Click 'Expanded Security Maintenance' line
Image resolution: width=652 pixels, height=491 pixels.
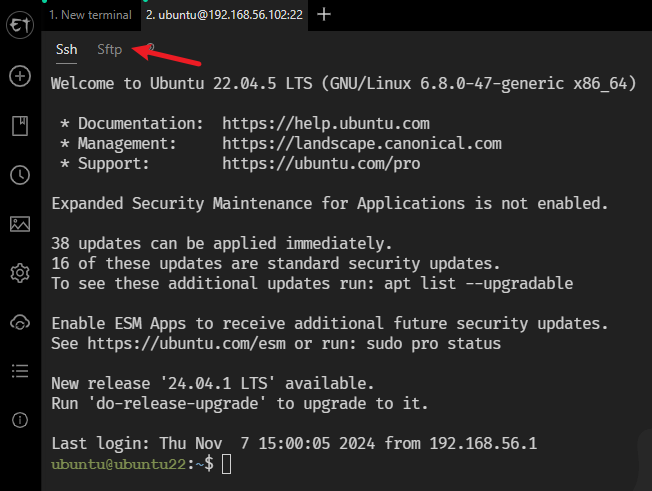point(330,204)
